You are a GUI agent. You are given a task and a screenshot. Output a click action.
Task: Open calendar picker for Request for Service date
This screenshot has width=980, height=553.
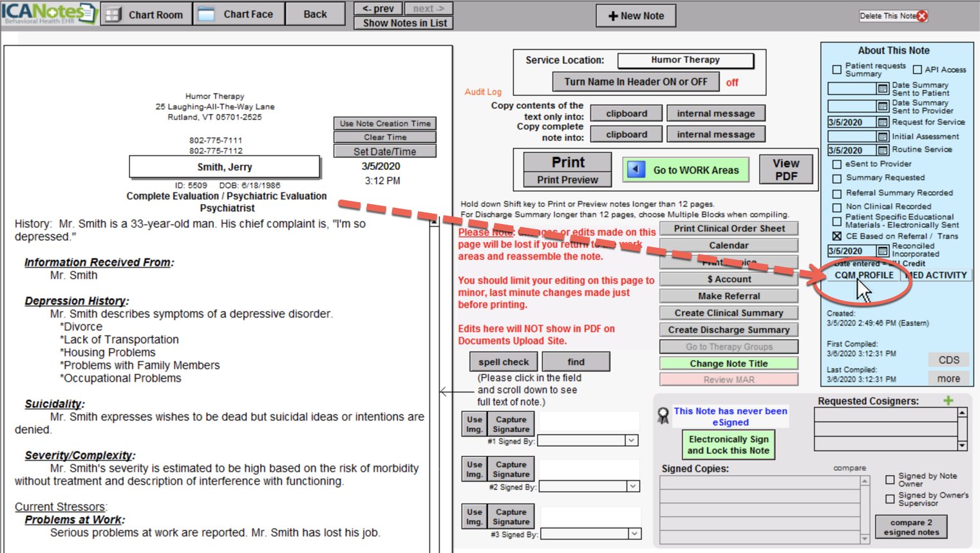883,122
